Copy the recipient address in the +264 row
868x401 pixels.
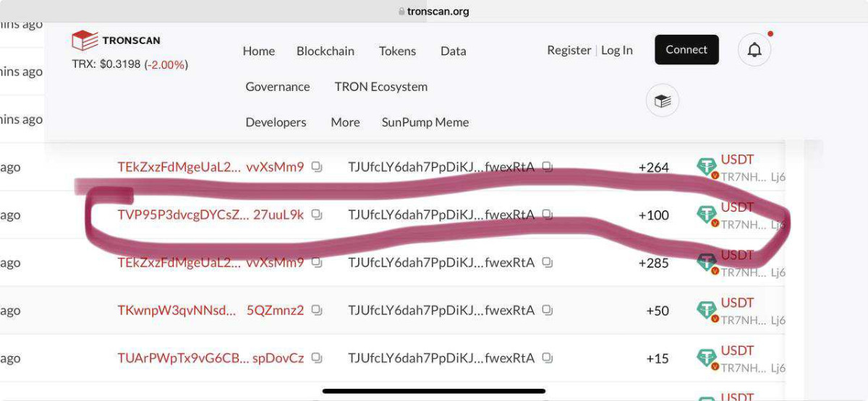548,167
